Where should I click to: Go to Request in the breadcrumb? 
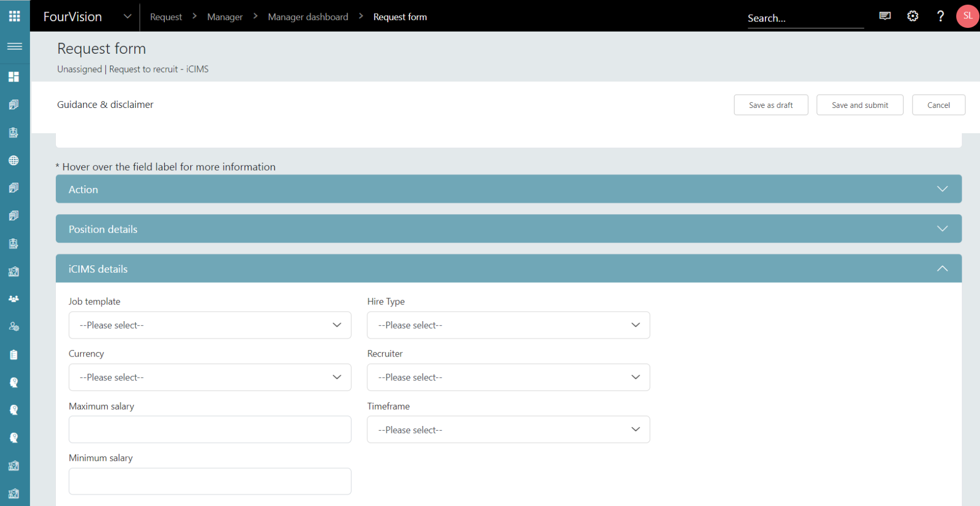click(x=166, y=17)
